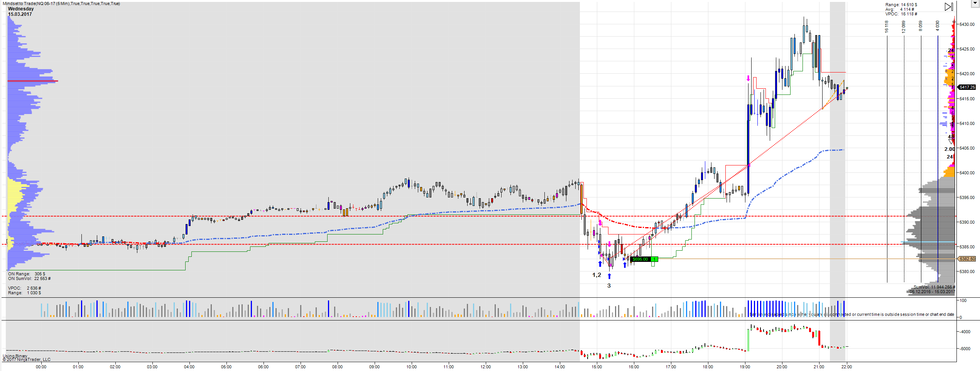Click the "Range: 14 510 $" text
The image size is (980, 371).
tap(901, 5)
